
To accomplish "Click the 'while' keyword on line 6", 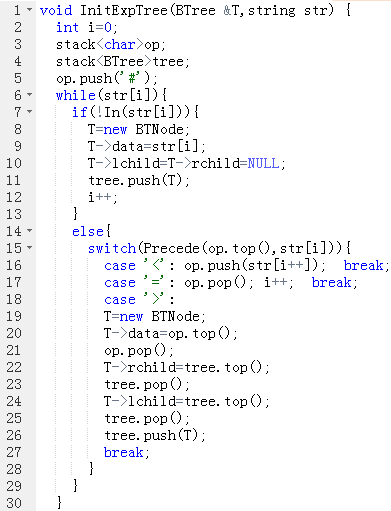I will pos(76,95).
